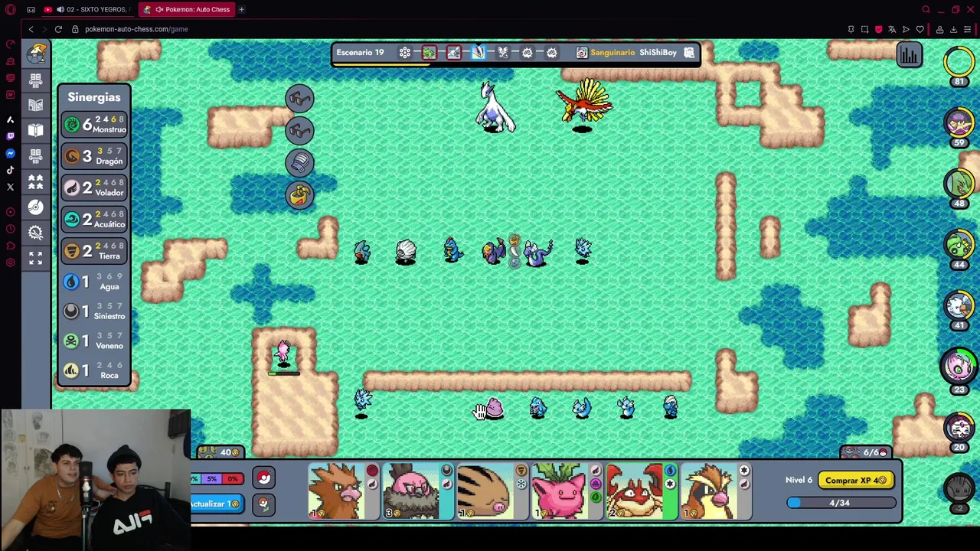Toggle the Pokéball shop lock button
The image size is (980, 551).
point(263,478)
